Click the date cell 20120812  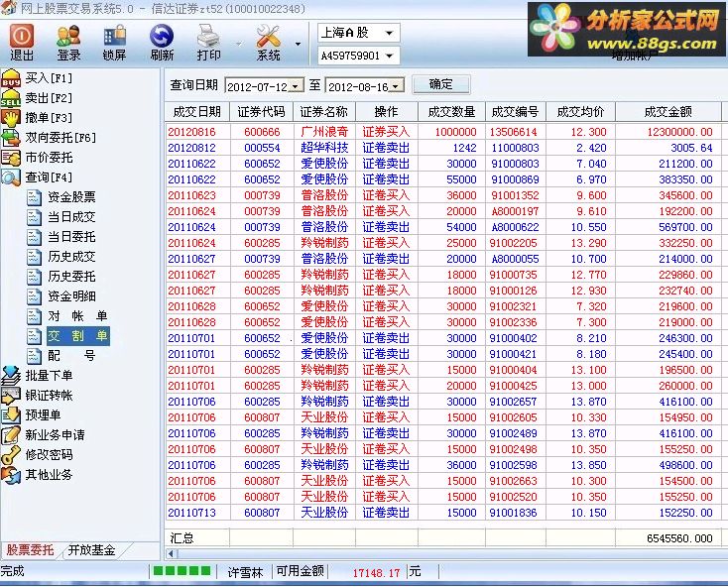[x=191, y=148]
